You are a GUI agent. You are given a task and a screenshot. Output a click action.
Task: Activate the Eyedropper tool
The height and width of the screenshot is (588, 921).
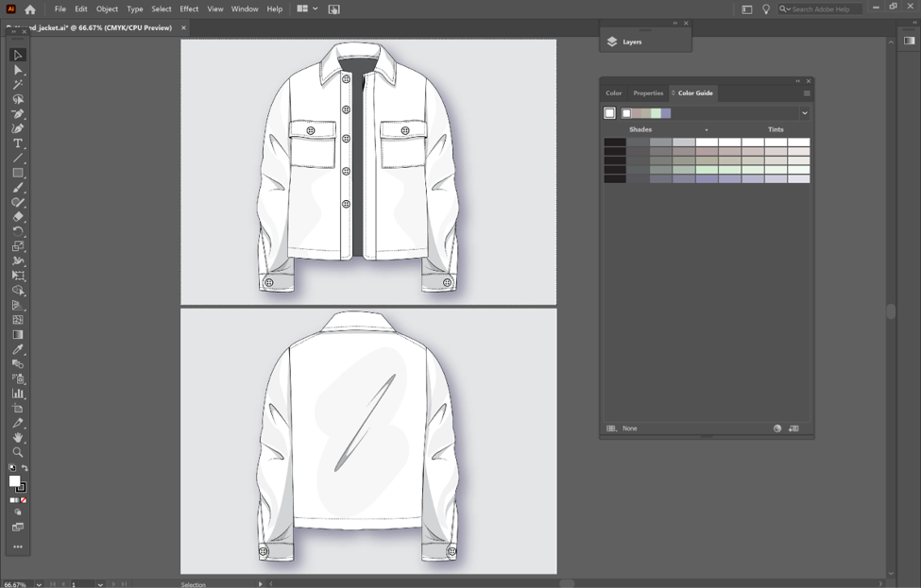(x=17, y=347)
